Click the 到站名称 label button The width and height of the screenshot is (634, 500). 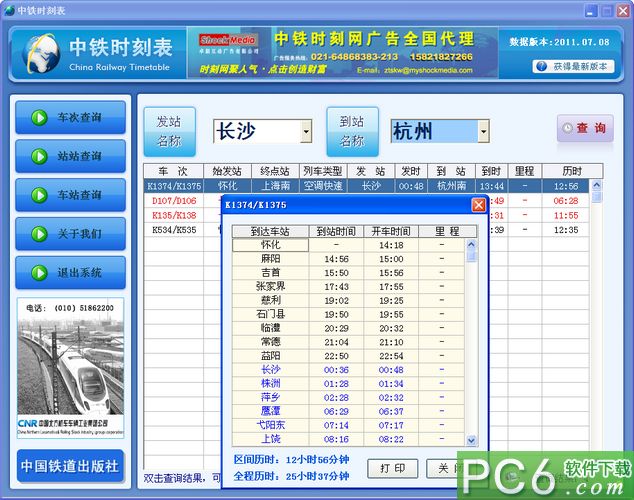click(352, 131)
